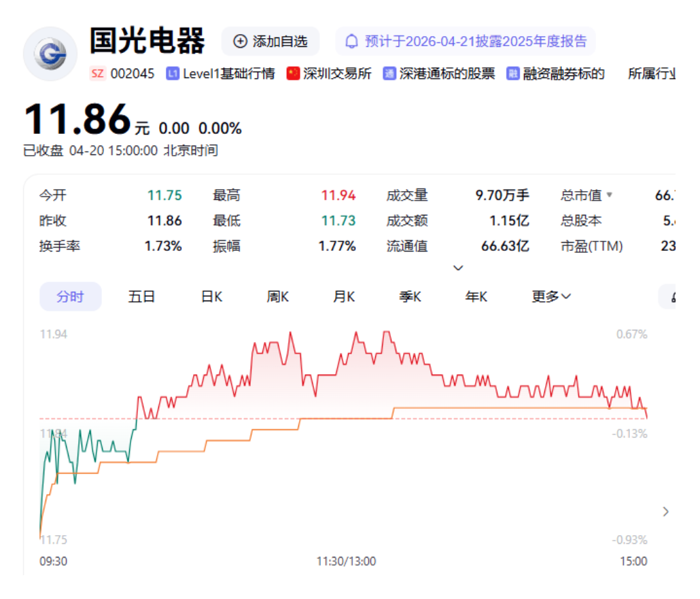Click the 融 badge icon for 融资融券标的
The image size is (700, 599).
coord(512,73)
